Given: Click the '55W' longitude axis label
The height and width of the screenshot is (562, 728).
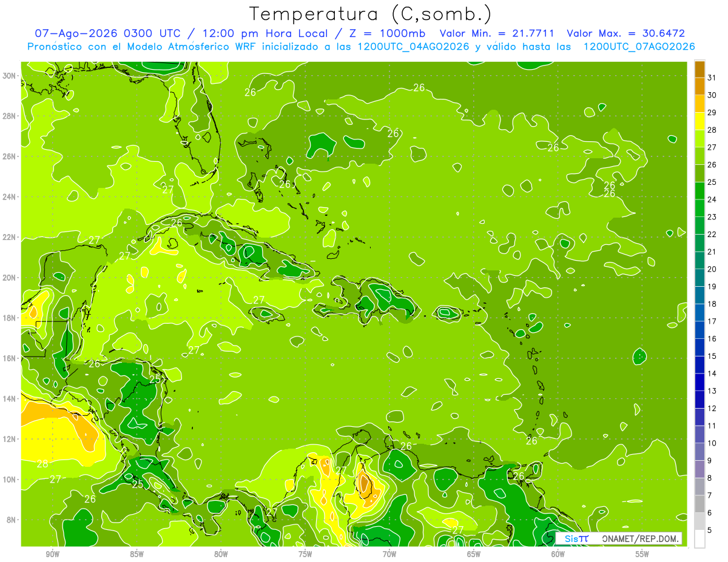Looking at the screenshot, I should 642,554.
